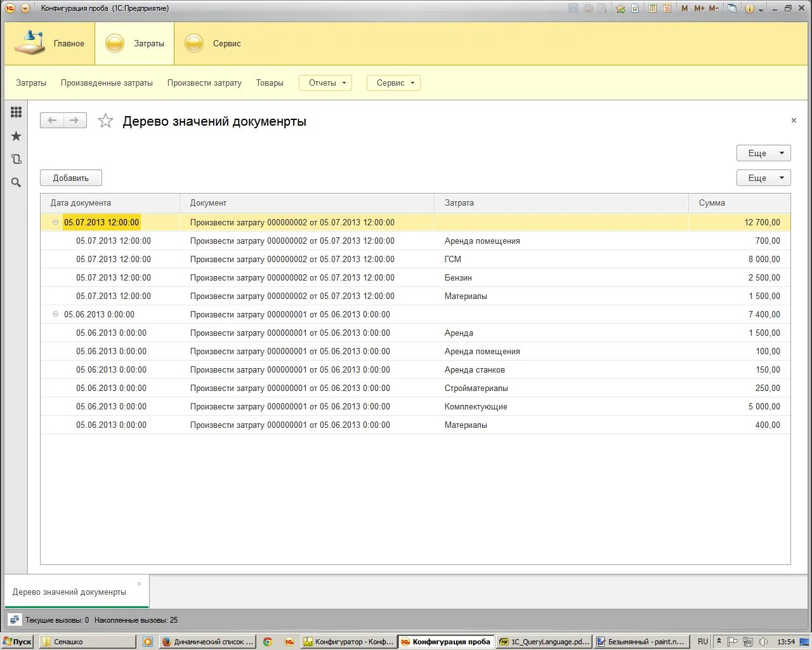Select the Стройматериалы cell
The width and height of the screenshot is (812, 650).
pyautogui.click(x=561, y=388)
